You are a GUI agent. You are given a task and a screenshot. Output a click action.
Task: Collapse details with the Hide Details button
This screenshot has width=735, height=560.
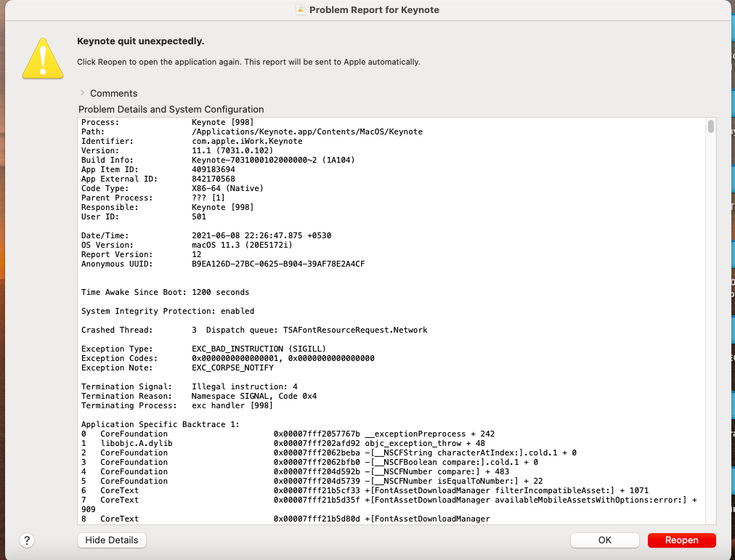tap(111, 540)
